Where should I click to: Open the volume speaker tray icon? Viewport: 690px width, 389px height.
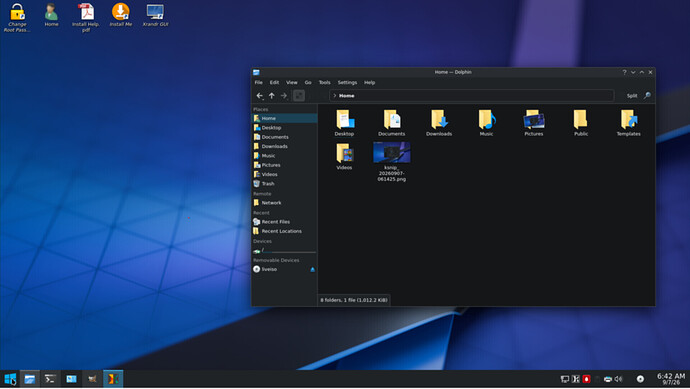click(618, 379)
